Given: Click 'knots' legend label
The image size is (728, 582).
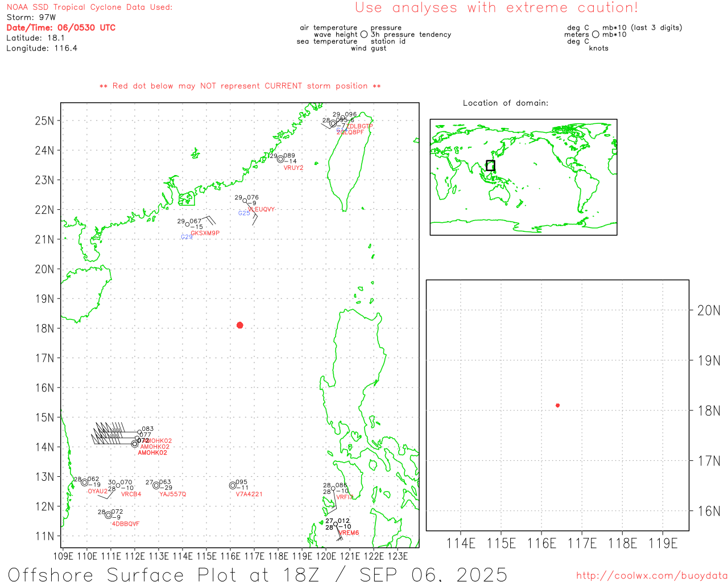Looking at the screenshot, I should coord(598,48).
